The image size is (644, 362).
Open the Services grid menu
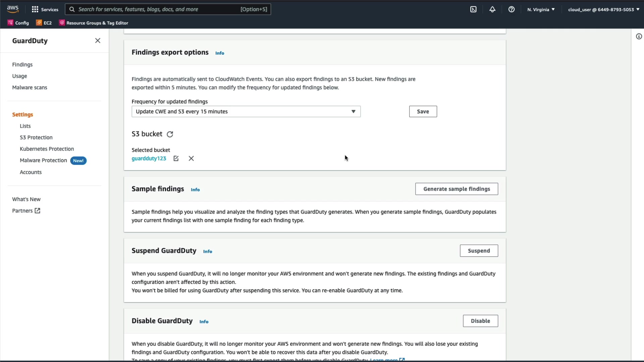(x=45, y=9)
